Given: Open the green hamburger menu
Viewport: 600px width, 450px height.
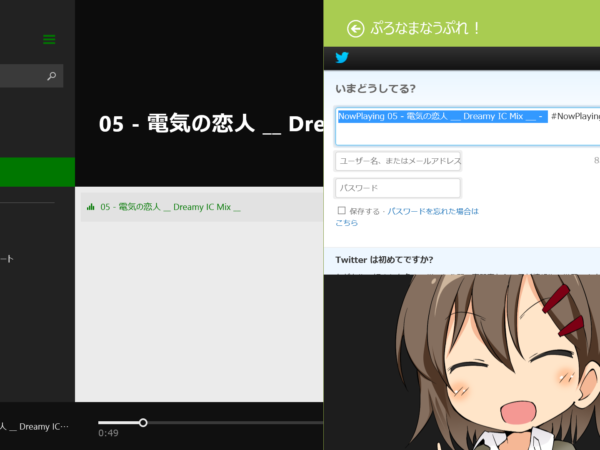Looking at the screenshot, I should 49,39.
